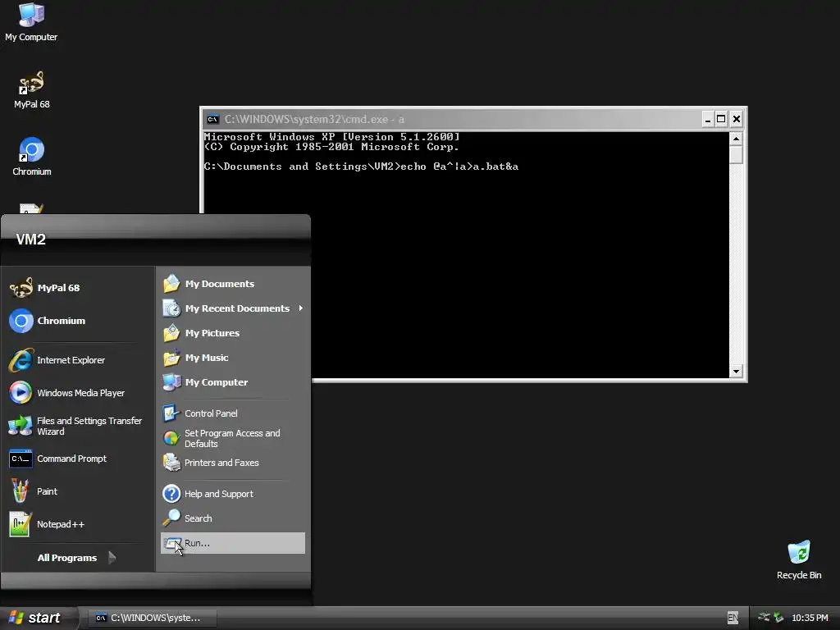Viewport: 840px width, 630px height.
Task: Launch MyPal 68 desktop shortcut
Action: (x=32, y=90)
